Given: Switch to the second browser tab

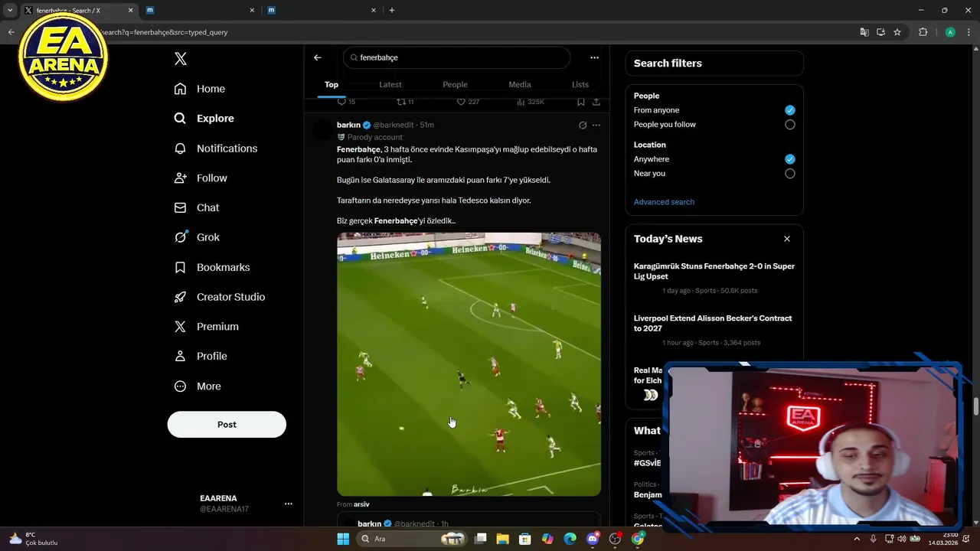Looking at the screenshot, I should tap(200, 11).
